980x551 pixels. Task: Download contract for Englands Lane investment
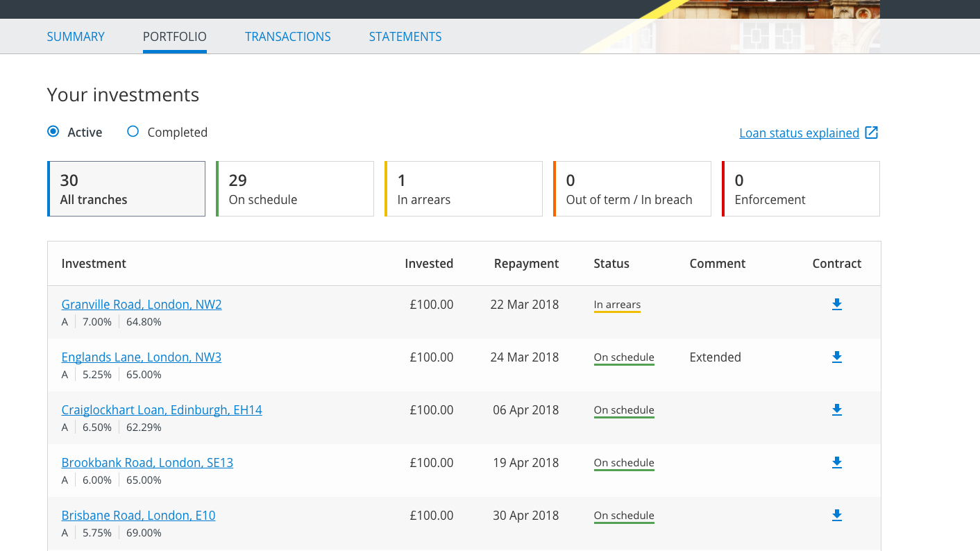coord(836,357)
